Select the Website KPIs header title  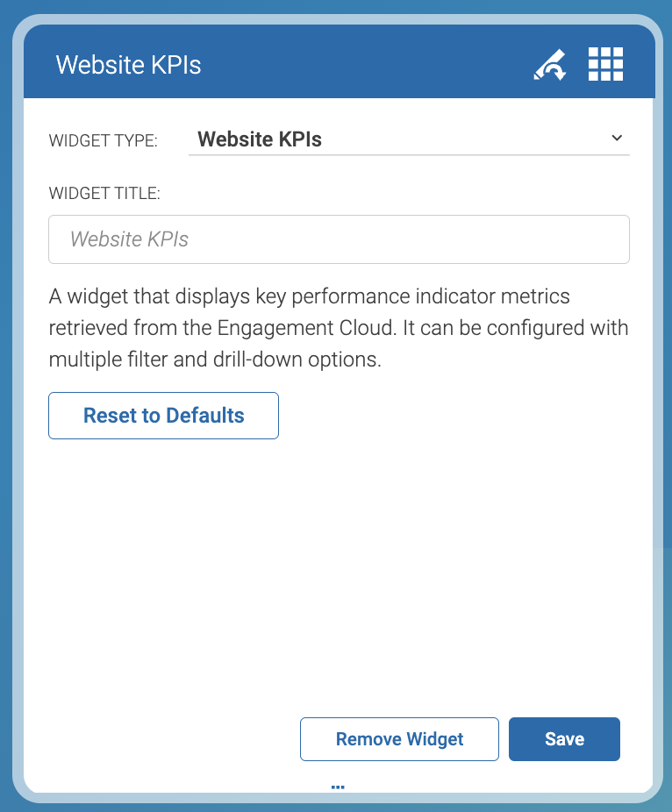point(128,65)
